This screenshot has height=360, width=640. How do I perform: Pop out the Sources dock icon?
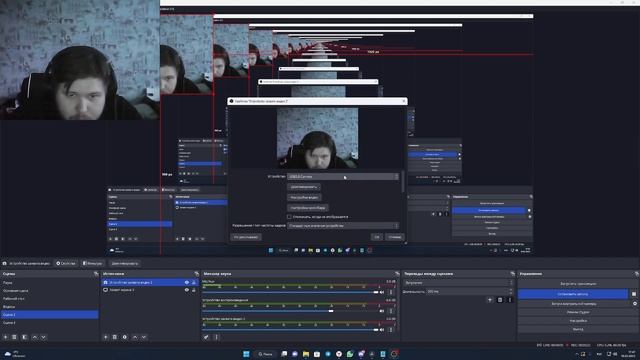pyautogui.click(x=196, y=274)
